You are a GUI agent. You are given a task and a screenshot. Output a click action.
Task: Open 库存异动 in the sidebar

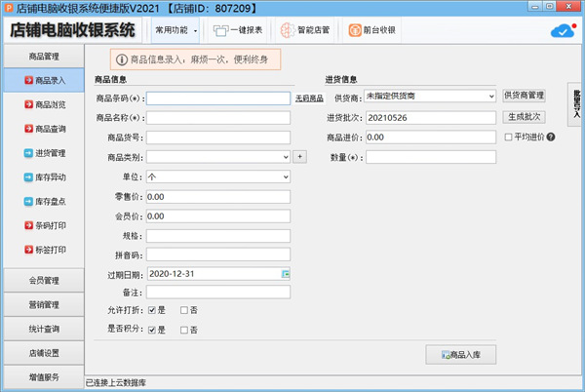pos(44,177)
